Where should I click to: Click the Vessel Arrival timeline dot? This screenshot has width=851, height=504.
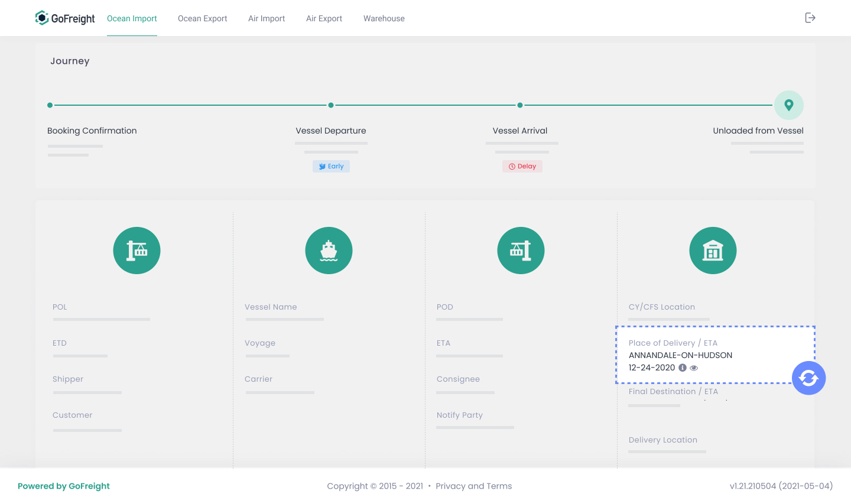[520, 105]
